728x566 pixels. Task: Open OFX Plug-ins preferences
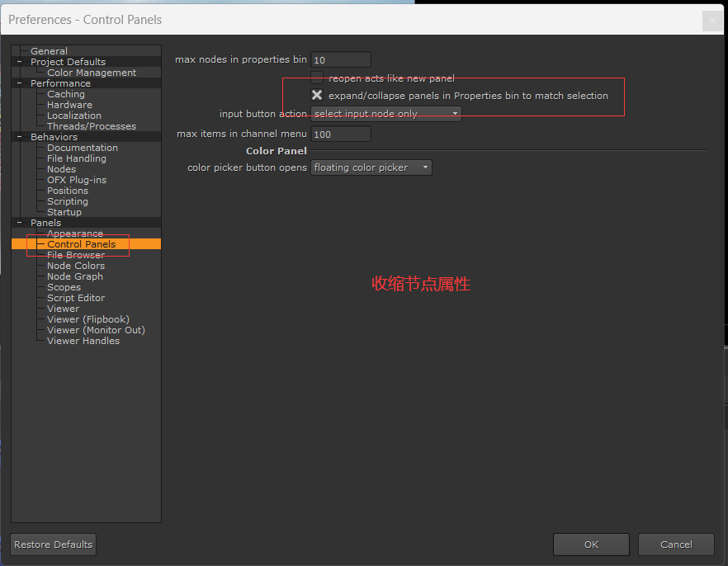tap(77, 180)
